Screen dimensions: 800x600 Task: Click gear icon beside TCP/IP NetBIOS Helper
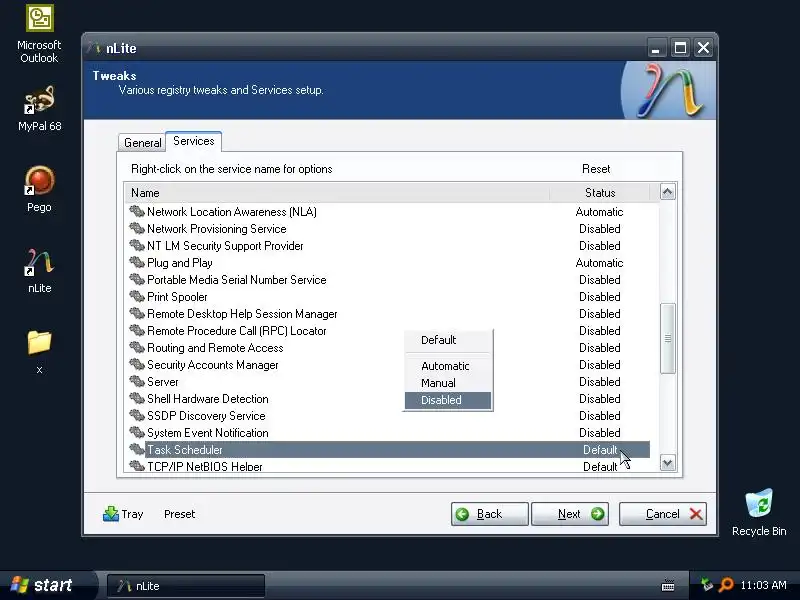(x=137, y=466)
